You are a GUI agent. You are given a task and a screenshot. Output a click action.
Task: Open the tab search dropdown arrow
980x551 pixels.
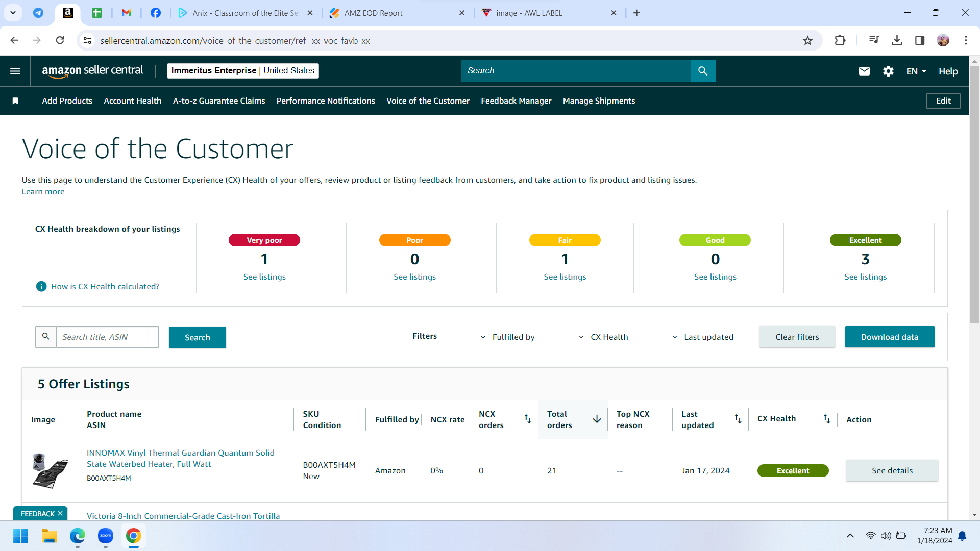pos(13,13)
